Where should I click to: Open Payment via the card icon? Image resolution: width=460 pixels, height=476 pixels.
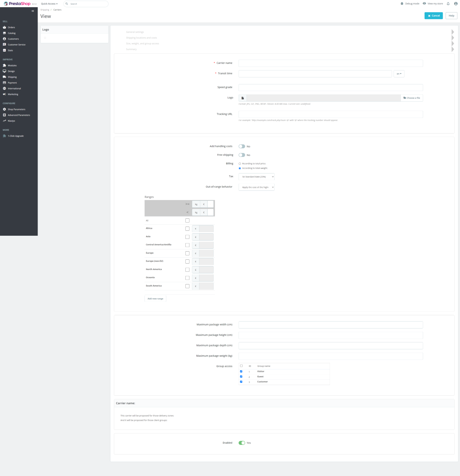(x=4, y=83)
